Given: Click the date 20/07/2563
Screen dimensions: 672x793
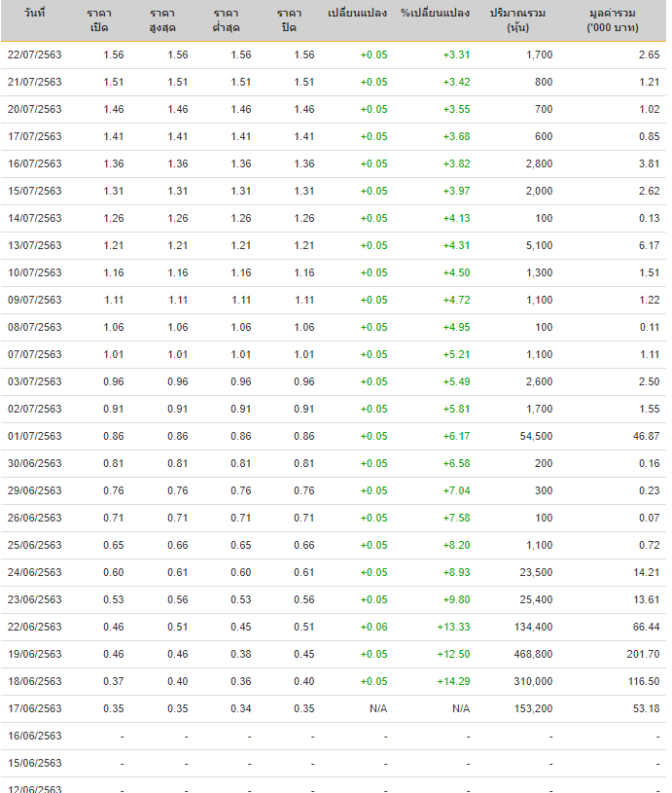Looking at the screenshot, I should [34, 109].
